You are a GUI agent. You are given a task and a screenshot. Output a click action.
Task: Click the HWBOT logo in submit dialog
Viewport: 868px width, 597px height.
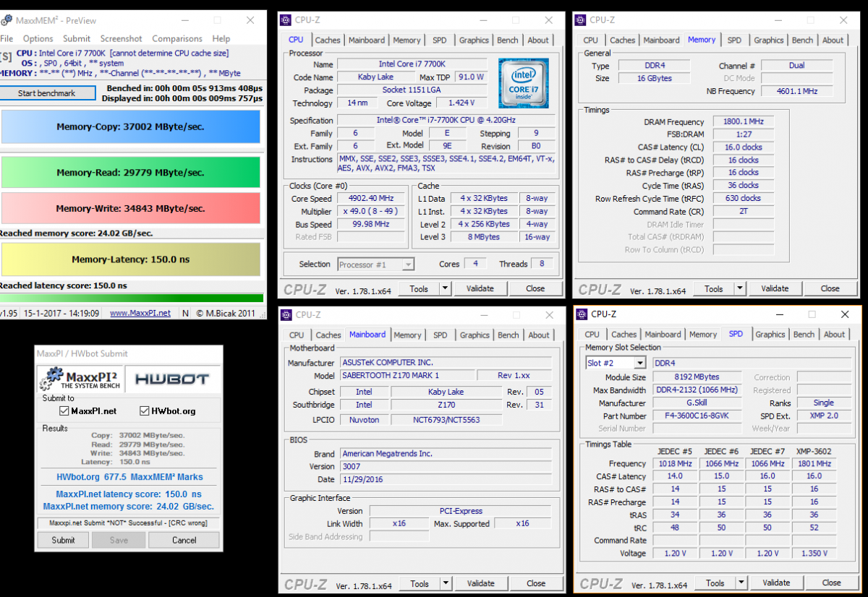pyautogui.click(x=173, y=379)
